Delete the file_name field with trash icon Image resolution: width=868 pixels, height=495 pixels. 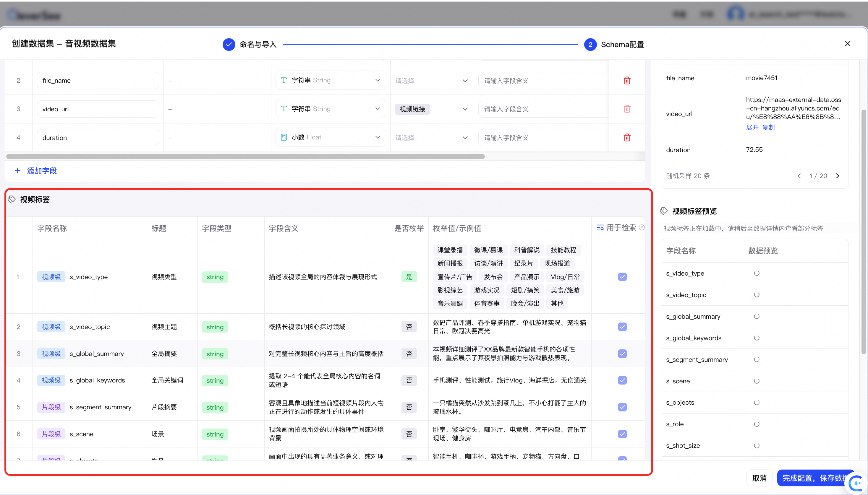point(627,81)
